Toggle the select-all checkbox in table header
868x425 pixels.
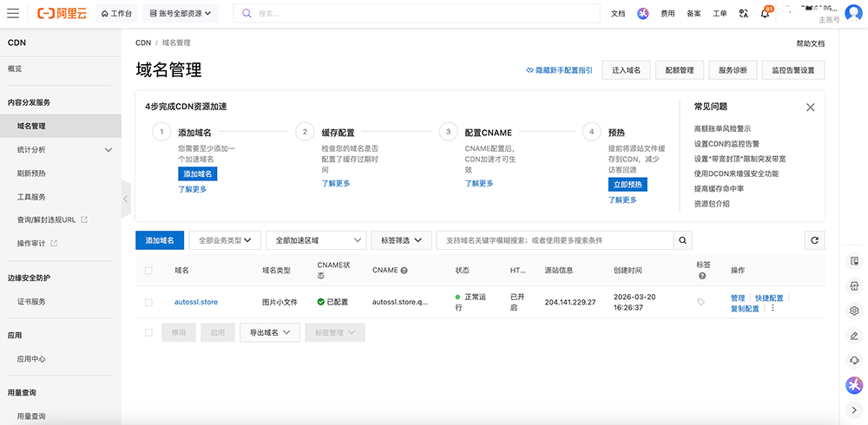pos(148,271)
